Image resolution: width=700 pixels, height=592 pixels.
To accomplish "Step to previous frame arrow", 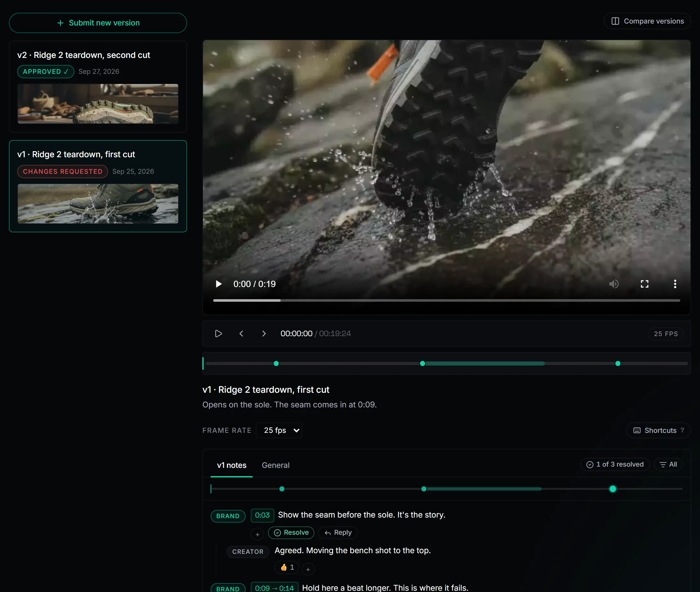I will pyautogui.click(x=241, y=334).
